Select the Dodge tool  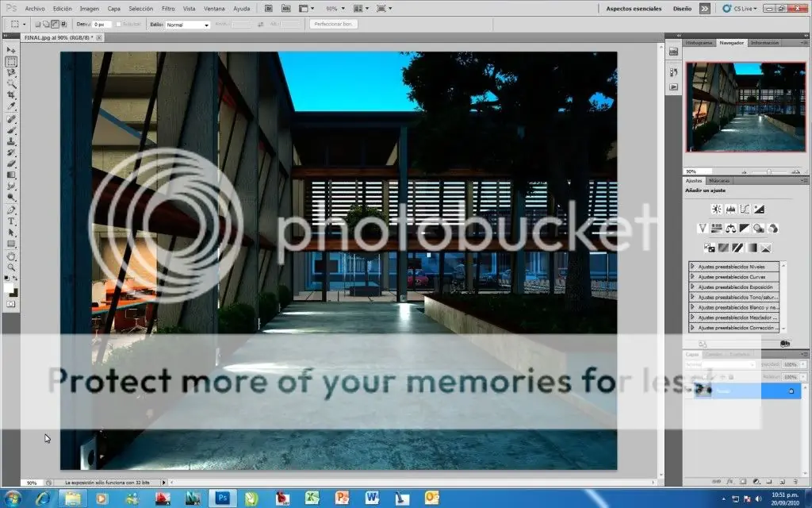(x=11, y=198)
